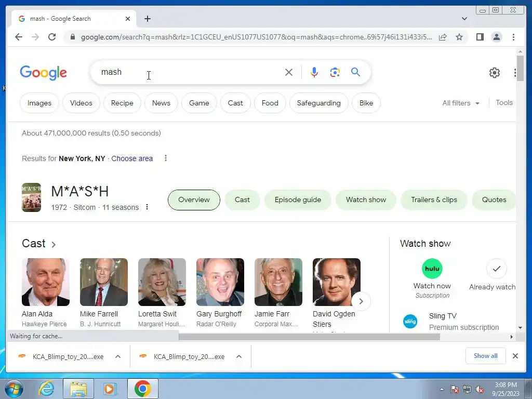Click volume icon in system tray
Screen dimensions: 532x399
pos(480,389)
